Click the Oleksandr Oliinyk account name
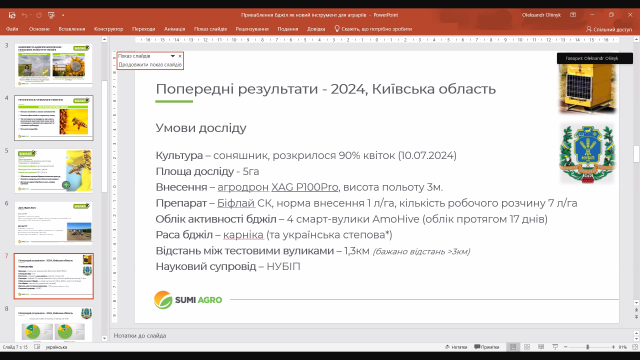The height and width of the screenshot is (360, 640). 541,15
